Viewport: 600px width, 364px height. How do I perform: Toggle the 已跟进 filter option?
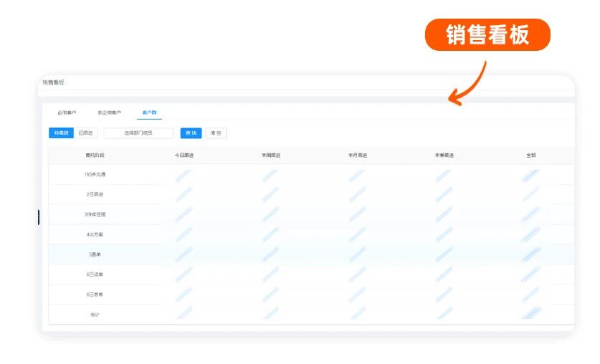pos(85,133)
